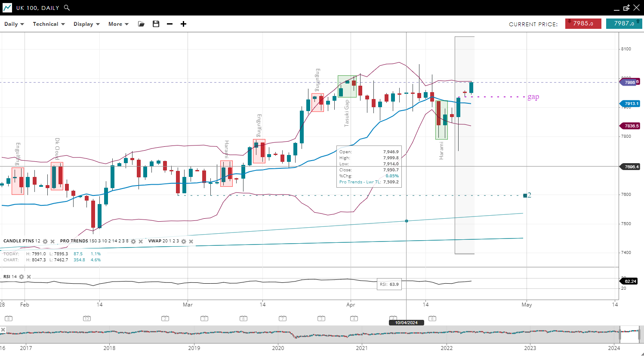Click the teal buy price 7987.0 button

(x=624, y=24)
